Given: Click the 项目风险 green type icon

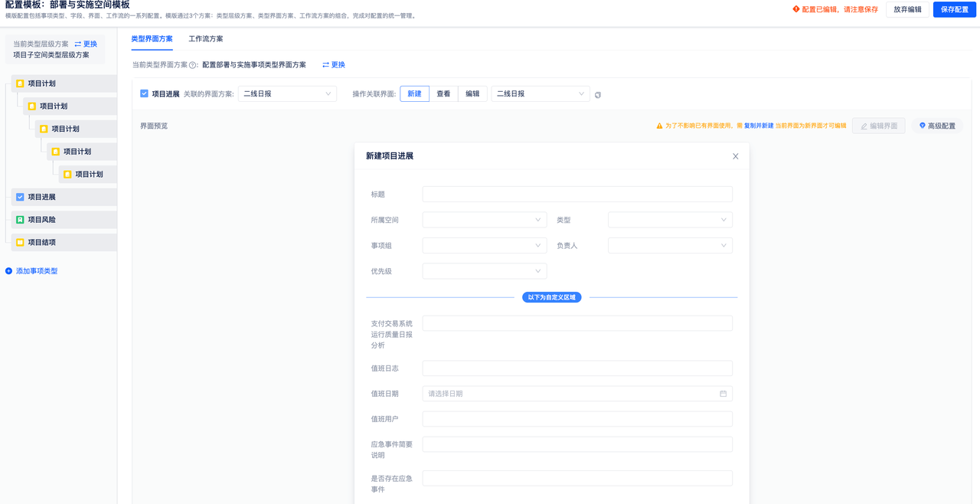Looking at the screenshot, I should [21, 220].
